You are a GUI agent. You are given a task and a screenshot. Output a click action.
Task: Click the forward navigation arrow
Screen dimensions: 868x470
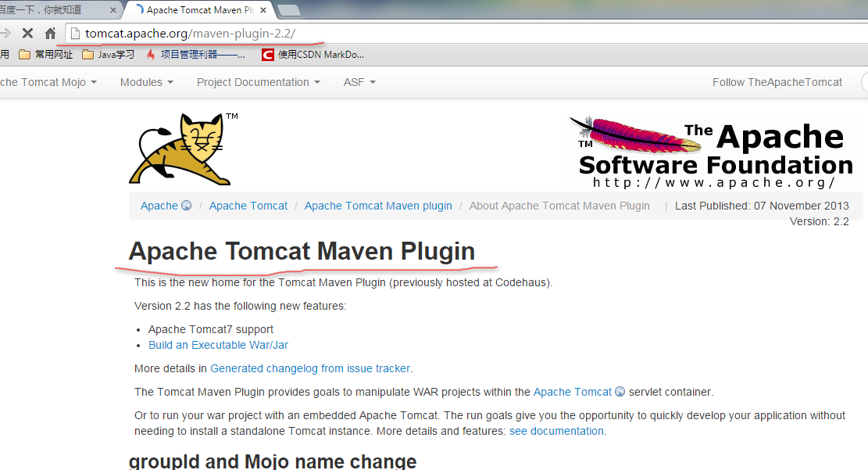(x=5, y=34)
